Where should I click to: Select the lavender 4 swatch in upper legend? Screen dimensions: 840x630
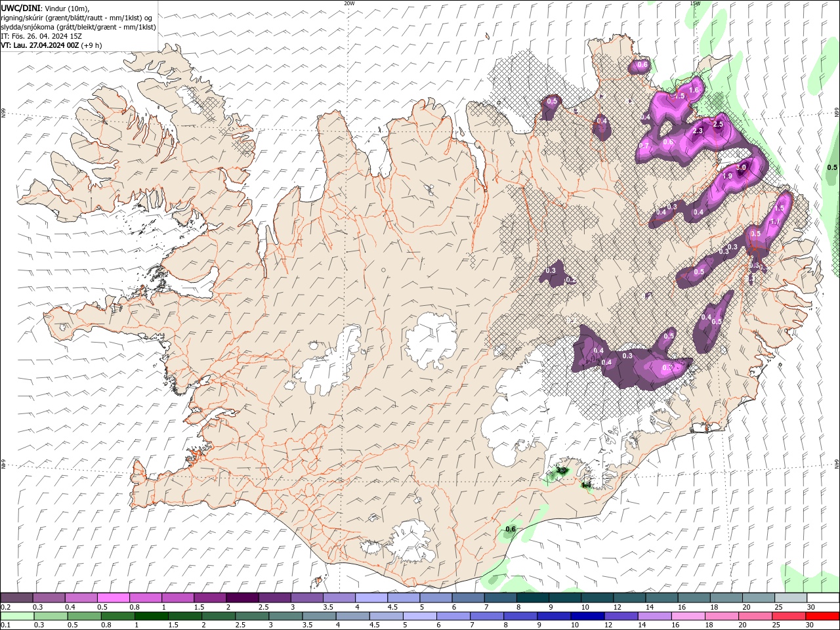[x=371, y=597]
